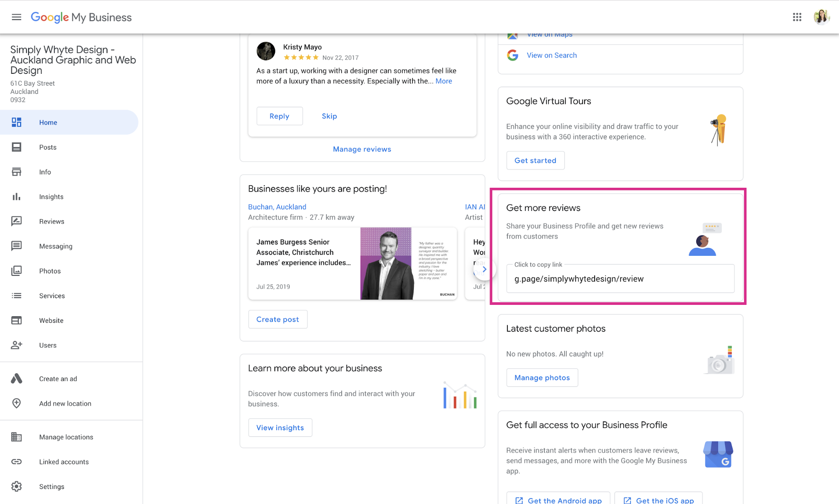Click the Manage photos button
Image resolution: width=839 pixels, height=504 pixels.
click(542, 378)
